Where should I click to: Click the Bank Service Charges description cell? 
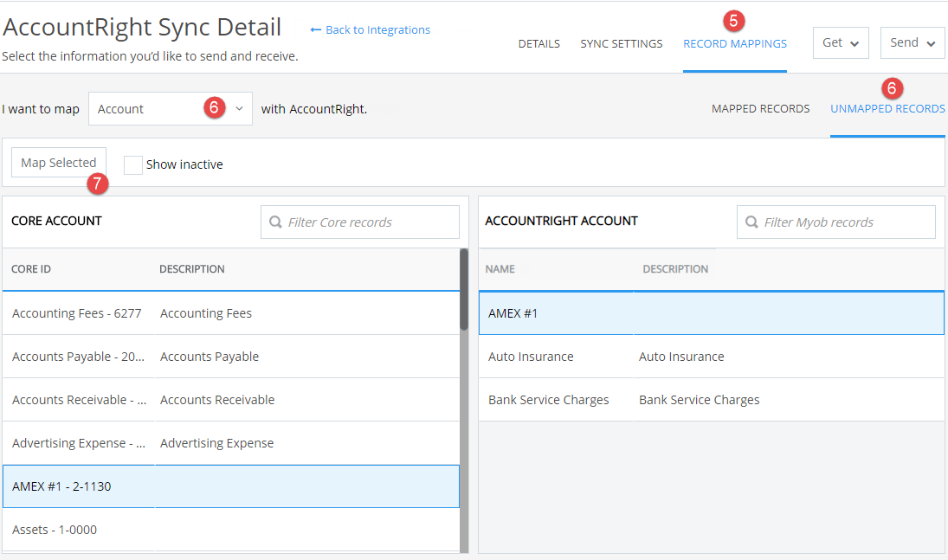point(699,400)
